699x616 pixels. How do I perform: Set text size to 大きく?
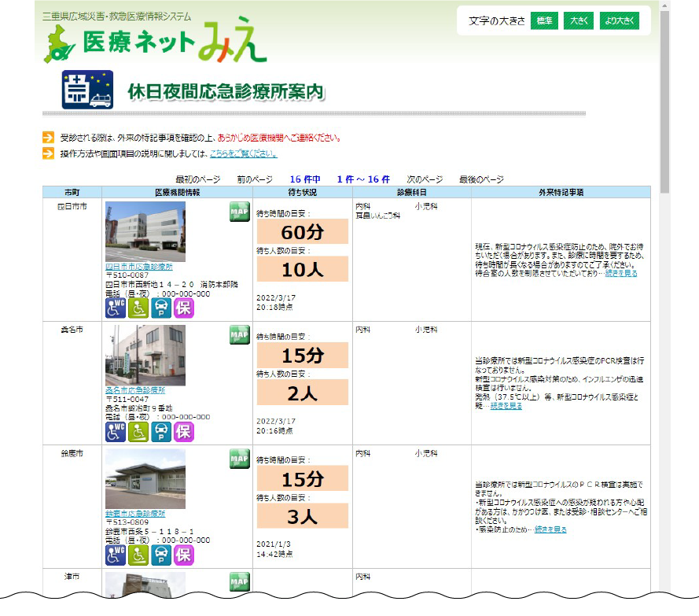pos(579,20)
